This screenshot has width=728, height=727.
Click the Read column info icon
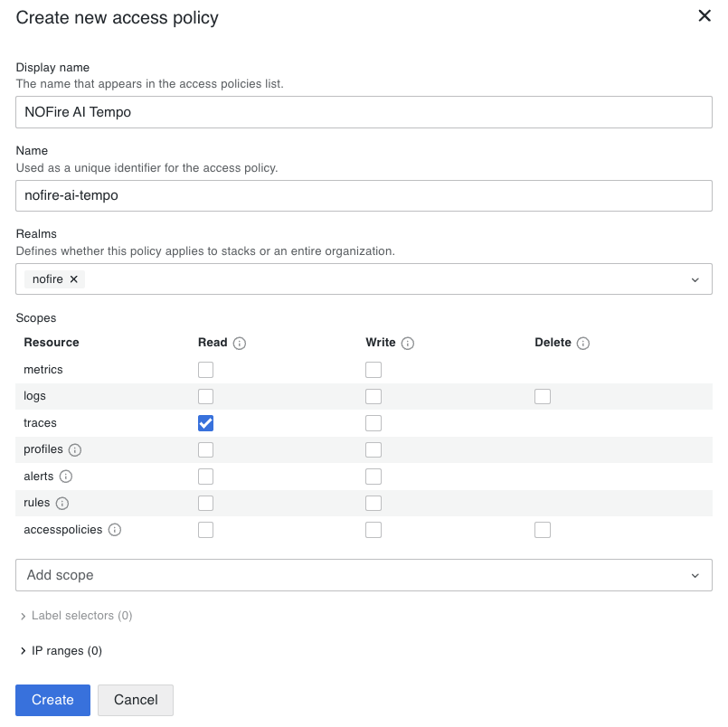tap(239, 343)
